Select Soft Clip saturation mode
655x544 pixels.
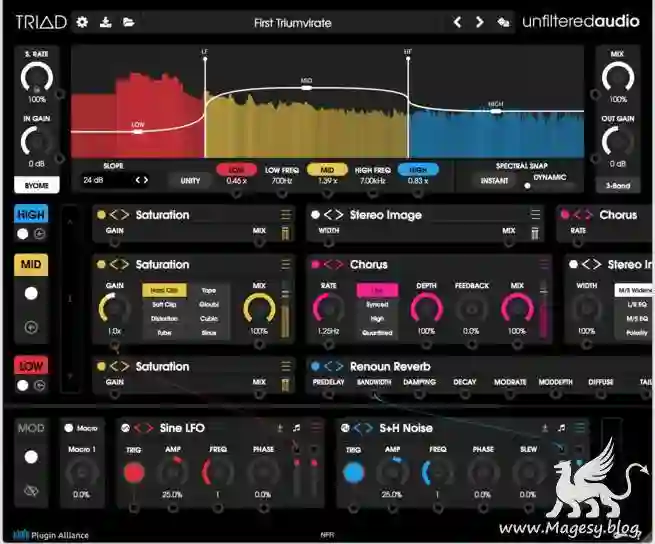tap(164, 305)
